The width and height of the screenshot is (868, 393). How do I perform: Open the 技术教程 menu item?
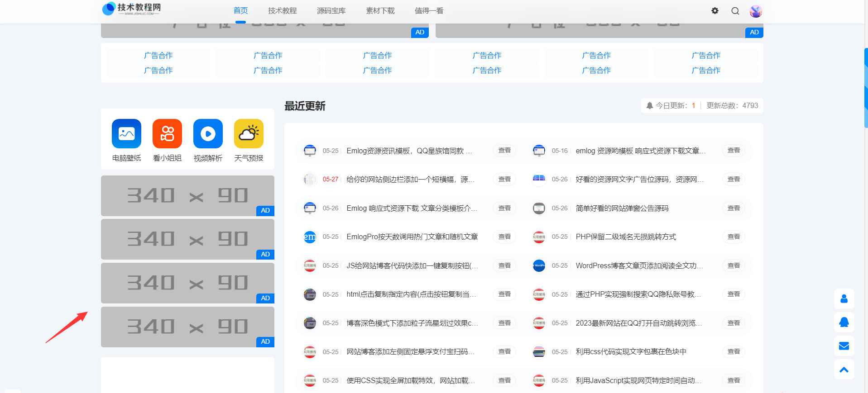(282, 11)
